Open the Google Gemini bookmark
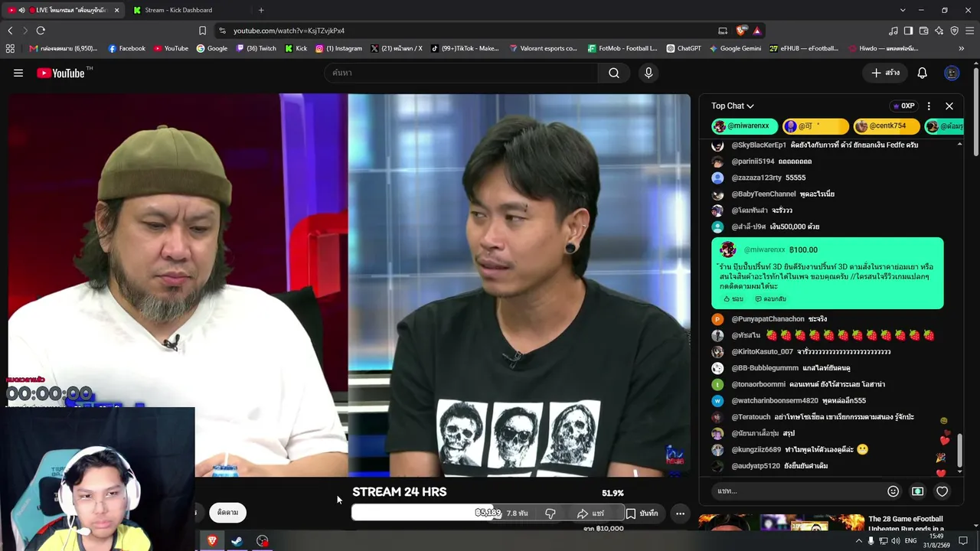The height and width of the screenshot is (551, 980). [x=735, y=48]
